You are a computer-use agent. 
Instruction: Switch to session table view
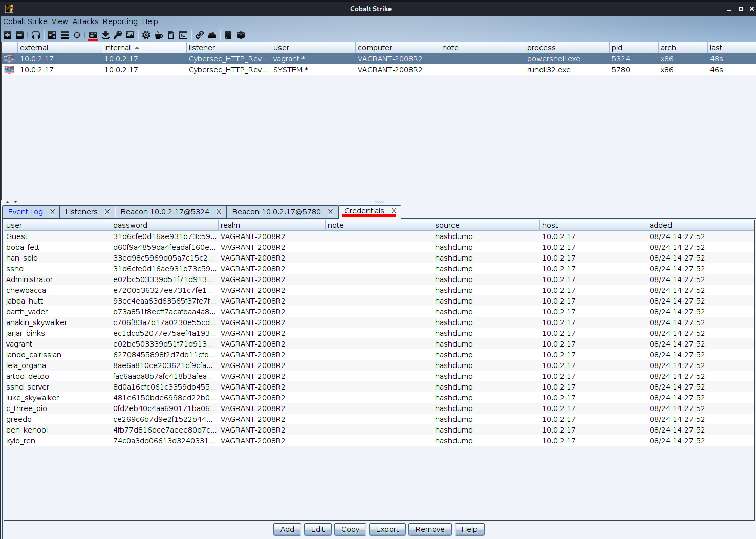(x=64, y=35)
